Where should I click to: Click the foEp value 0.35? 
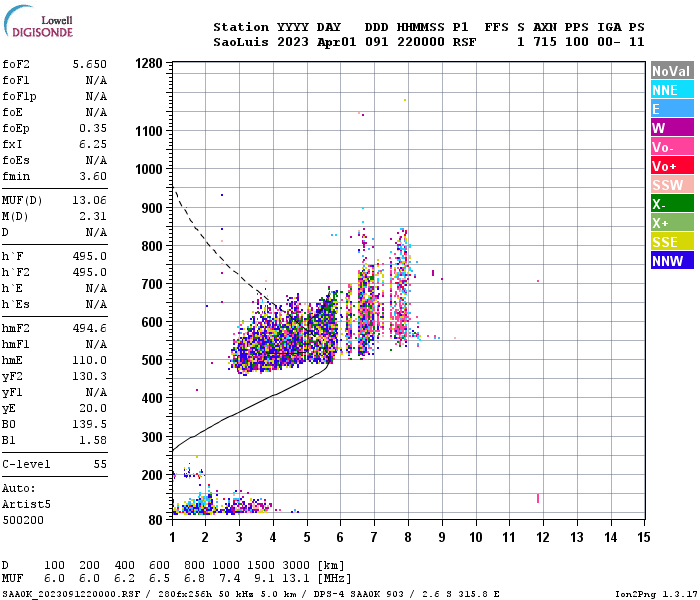pyautogui.click(x=93, y=128)
